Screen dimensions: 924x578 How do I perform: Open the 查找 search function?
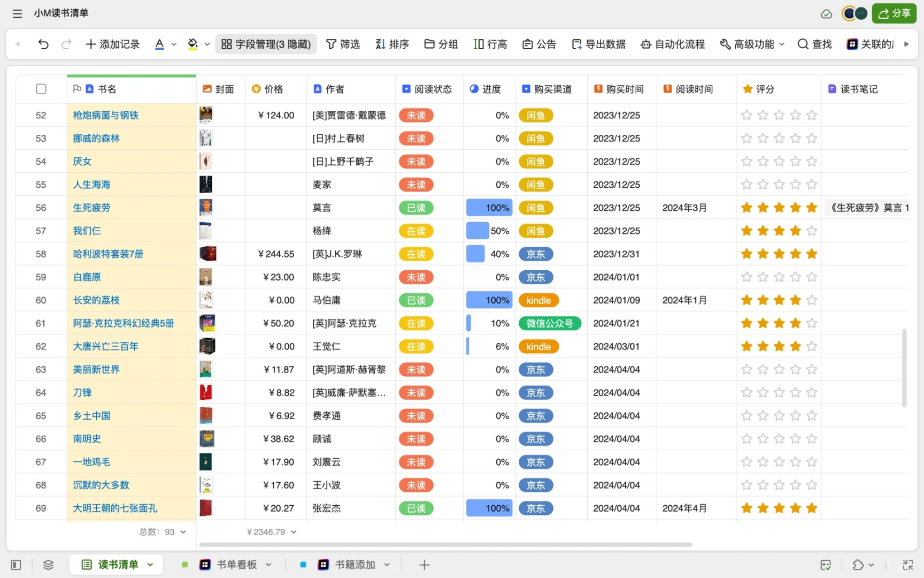click(813, 44)
